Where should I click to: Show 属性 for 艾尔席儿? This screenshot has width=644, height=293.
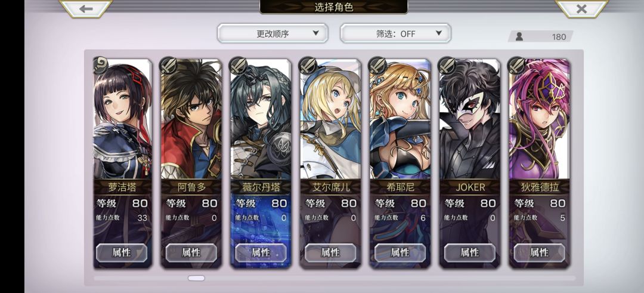coord(330,253)
